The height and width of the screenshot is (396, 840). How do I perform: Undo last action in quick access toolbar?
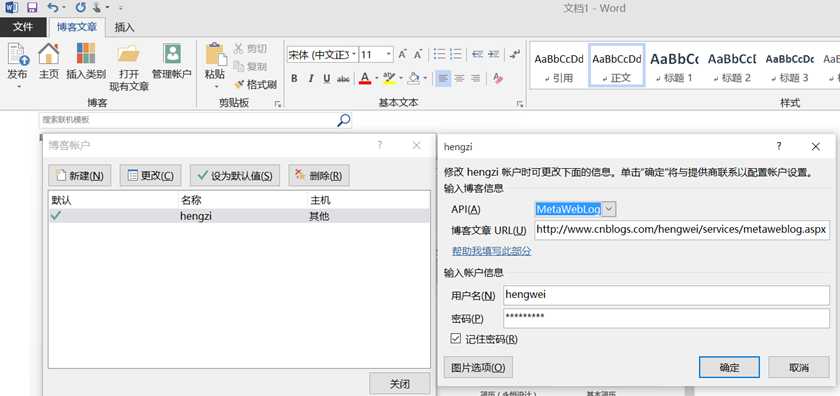(x=52, y=8)
